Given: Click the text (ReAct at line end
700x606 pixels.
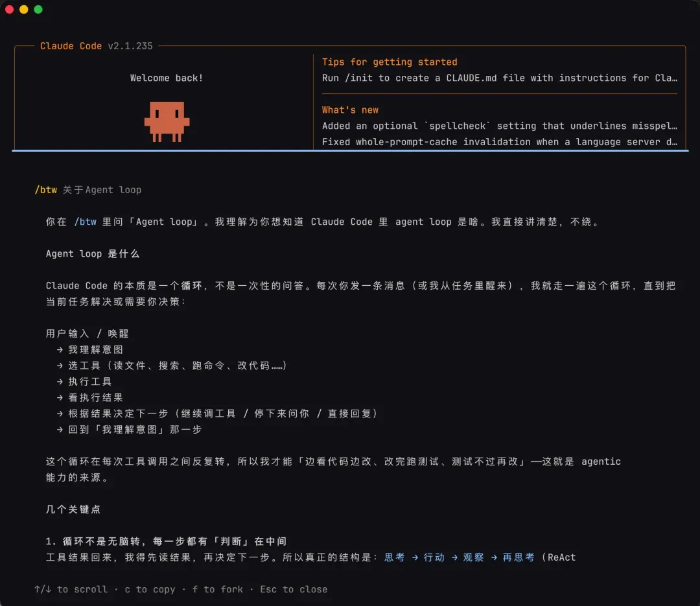Looking at the screenshot, I should click(559, 557).
